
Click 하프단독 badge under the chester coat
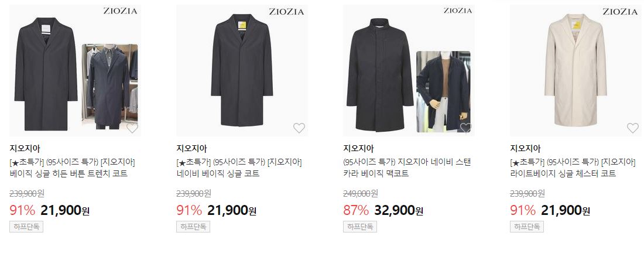526,227
